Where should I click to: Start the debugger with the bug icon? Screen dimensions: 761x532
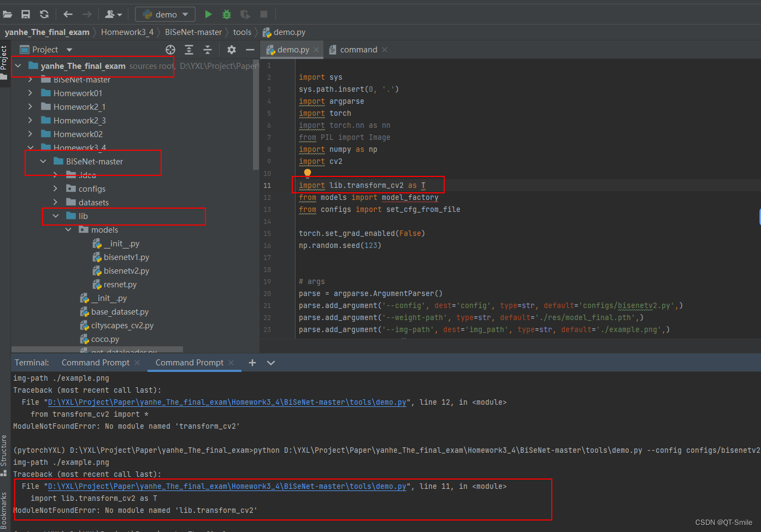(227, 14)
